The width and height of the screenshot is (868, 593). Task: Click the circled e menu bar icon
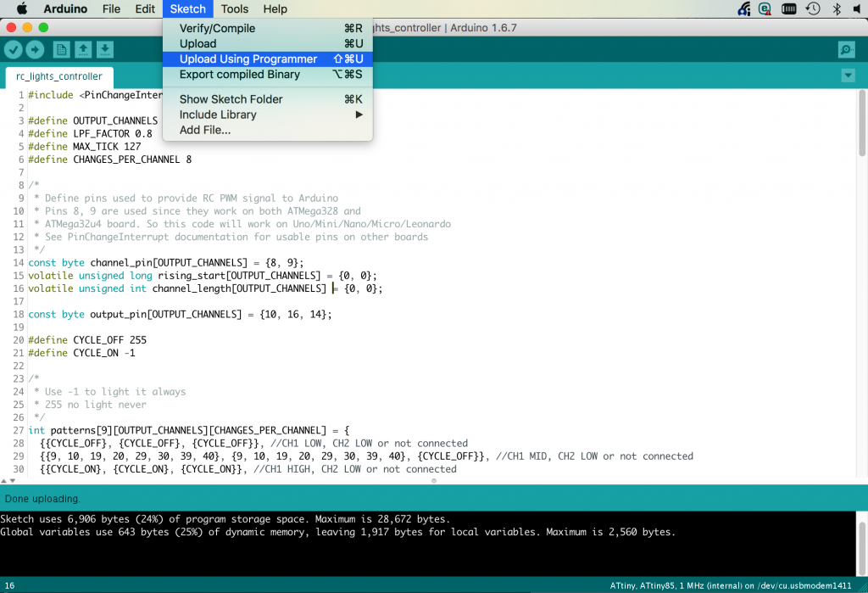coord(765,8)
